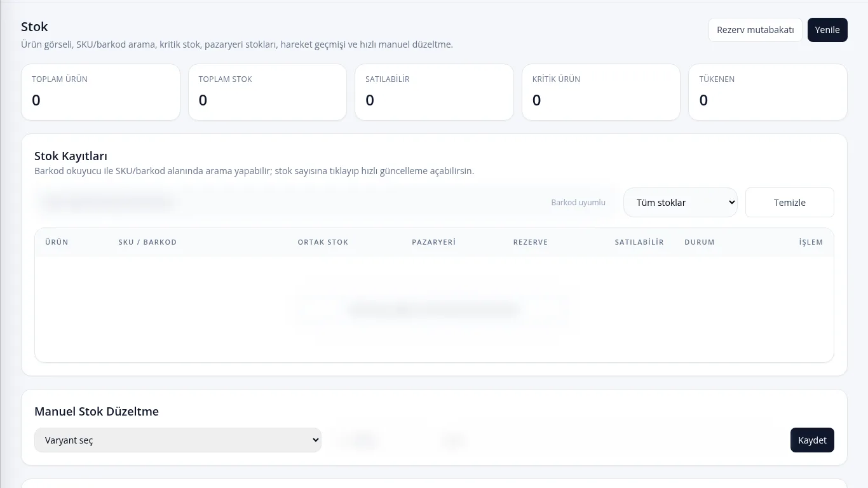Screen dimensions: 868x488
Task: Select the TÜKENEN stat card
Action: click(768, 92)
